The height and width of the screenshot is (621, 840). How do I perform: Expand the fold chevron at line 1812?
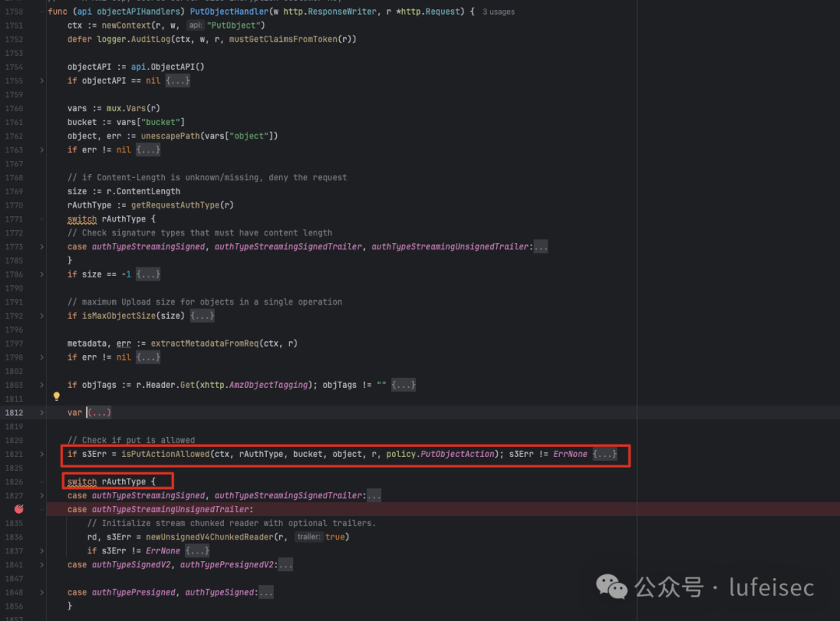42,413
